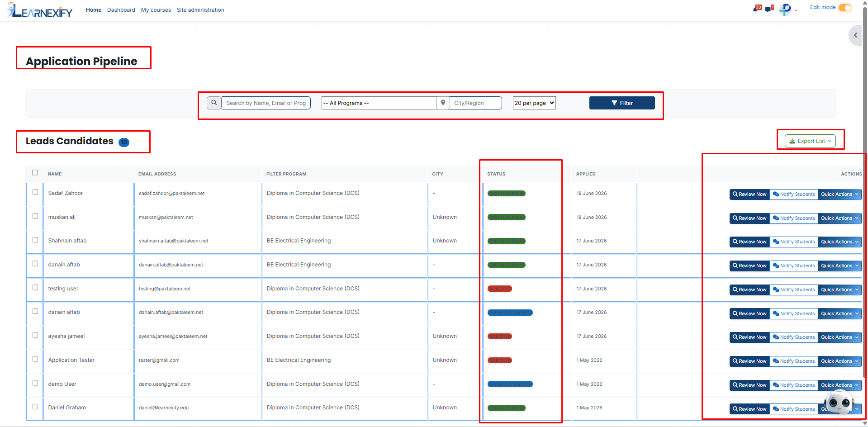Click the Learnexify logo
Image resolution: width=868 pixels, height=427 pixels.
click(x=40, y=10)
